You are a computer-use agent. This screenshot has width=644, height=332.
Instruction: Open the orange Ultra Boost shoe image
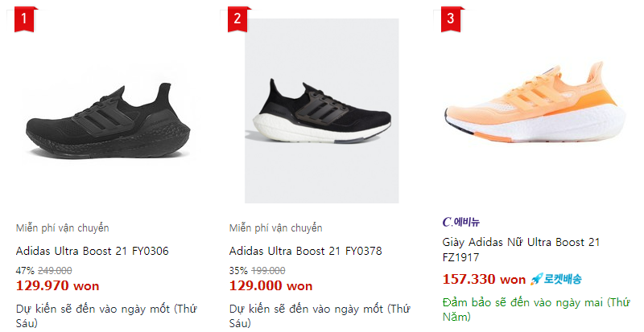(535, 111)
